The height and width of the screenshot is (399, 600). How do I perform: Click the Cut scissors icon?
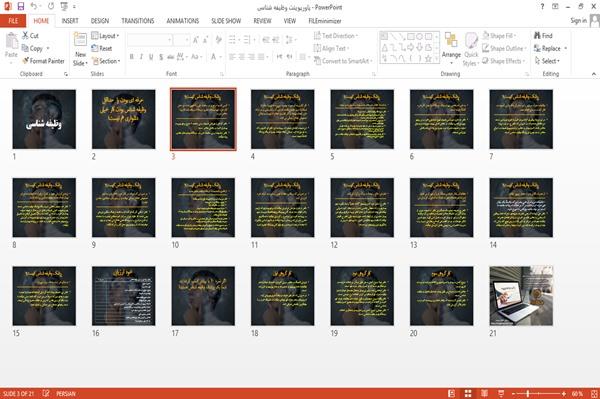coord(25,36)
